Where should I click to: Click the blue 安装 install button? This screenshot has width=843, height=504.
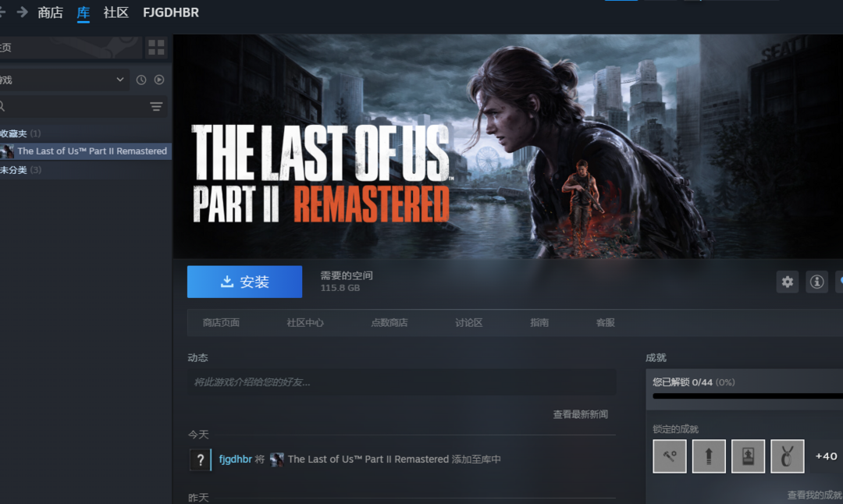[244, 282]
